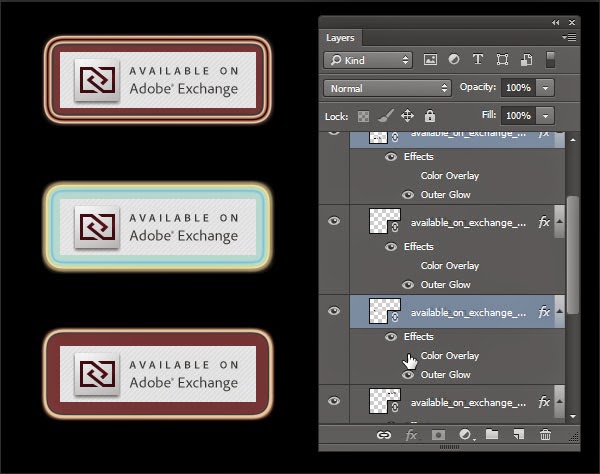Open the Fill slider dropdown arrow

(x=545, y=116)
